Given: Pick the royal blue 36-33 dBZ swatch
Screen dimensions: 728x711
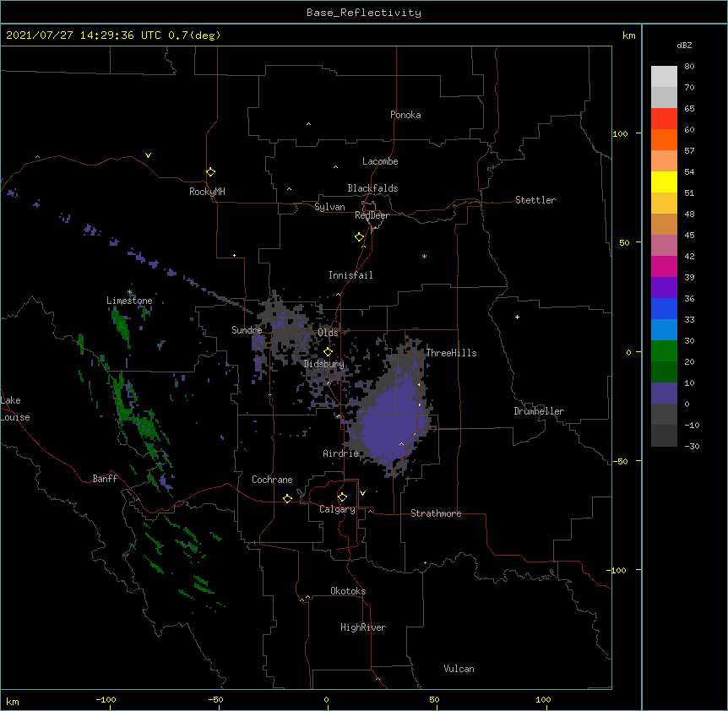Looking at the screenshot, I should coord(664,308).
